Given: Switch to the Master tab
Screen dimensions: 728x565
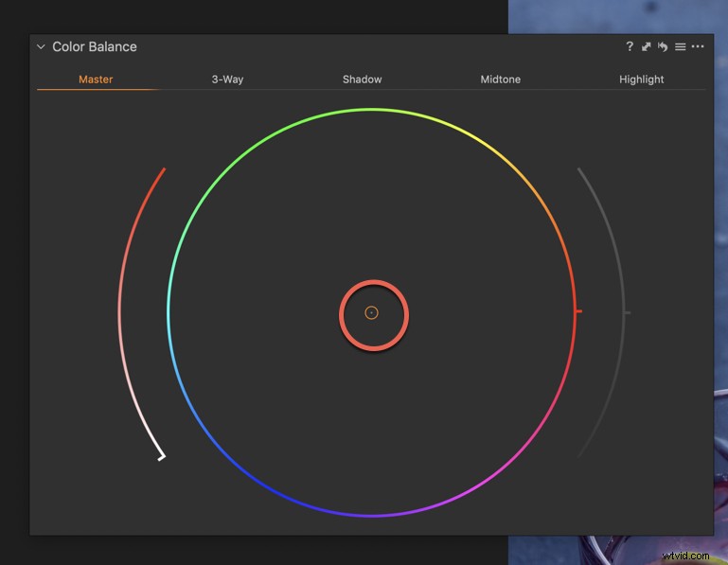Looking at the screenshot, I should click(x=96, y=79).
